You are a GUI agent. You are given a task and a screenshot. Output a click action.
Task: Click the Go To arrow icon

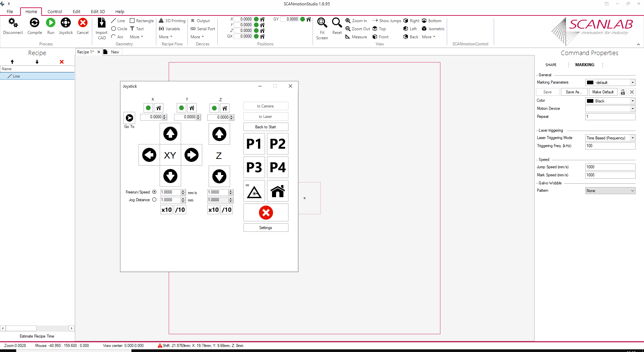point(129,118)
